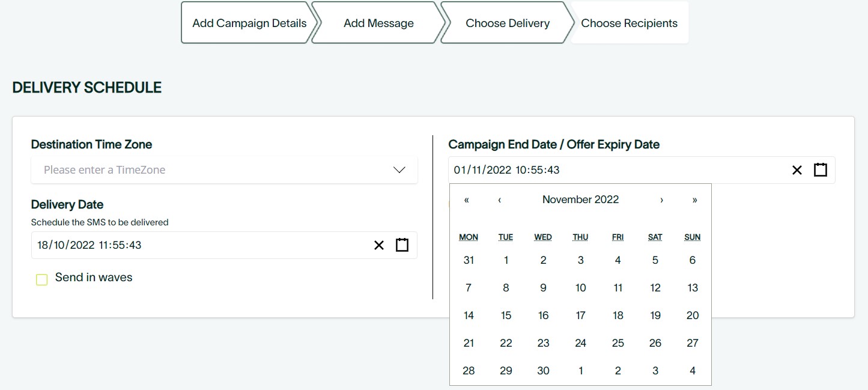This screenshot has height=390, width=868.
Task: Select December 1 in the calendar's last row
Action: (x=581, y=371)
